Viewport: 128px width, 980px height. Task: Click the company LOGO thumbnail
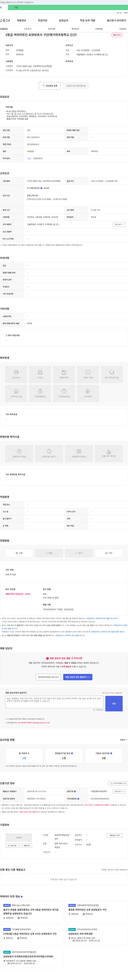[x=19, y=837]
